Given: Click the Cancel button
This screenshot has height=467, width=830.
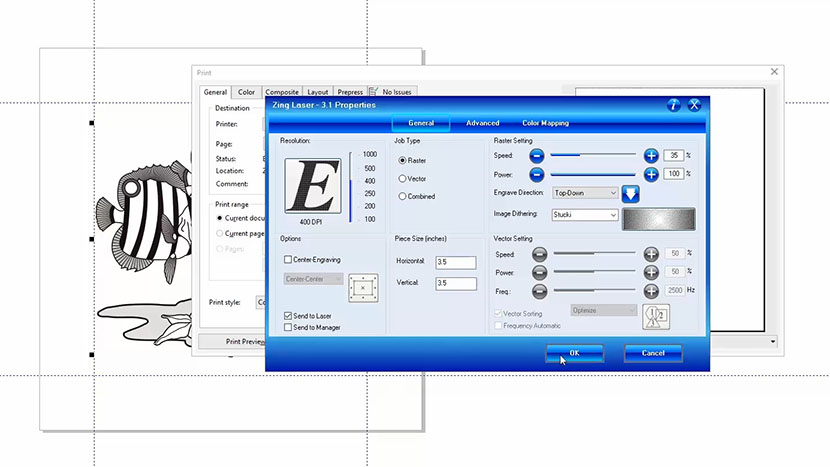Looking at the screenshot, I should pyautogui.click(x=653, y=353).
